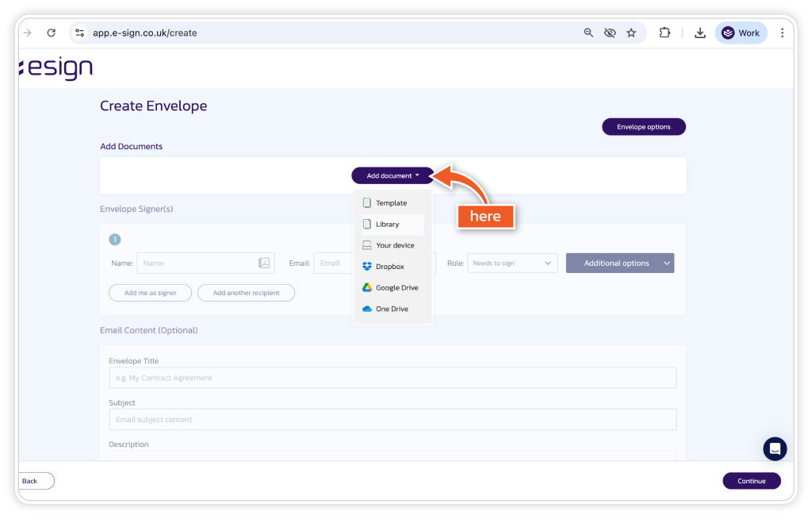Screen dimensions: 812x519
Task: Click the site information icon beside URL
Action: pos(79,33)
